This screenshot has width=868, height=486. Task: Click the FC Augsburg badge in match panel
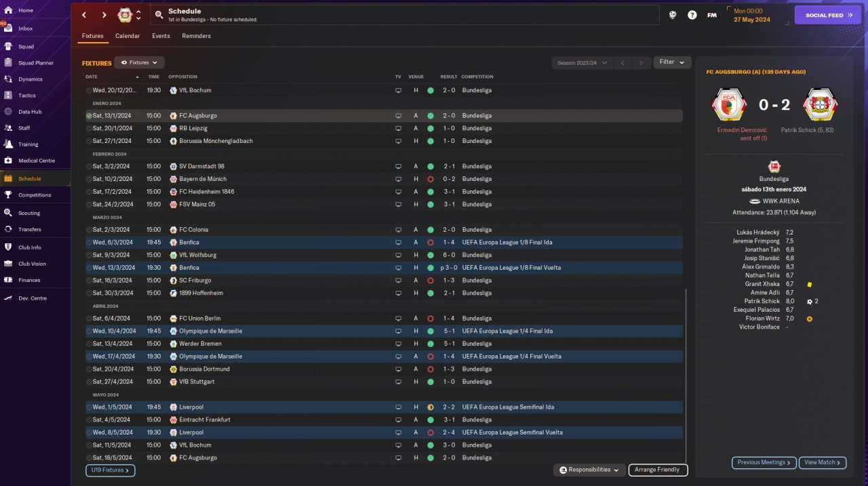point(729,104)
